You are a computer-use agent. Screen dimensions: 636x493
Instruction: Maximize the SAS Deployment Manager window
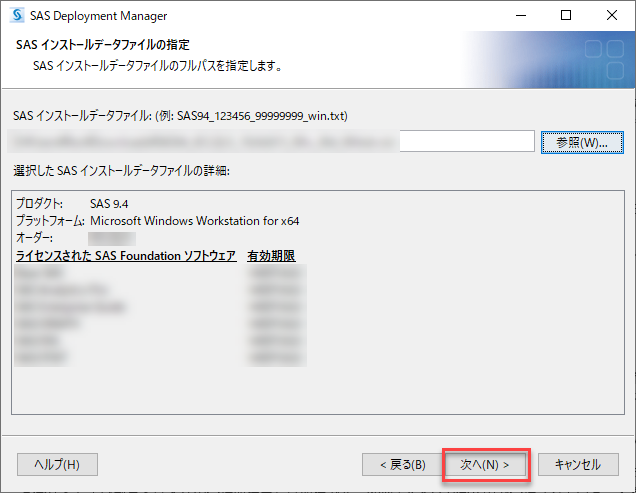pos(566,15)
